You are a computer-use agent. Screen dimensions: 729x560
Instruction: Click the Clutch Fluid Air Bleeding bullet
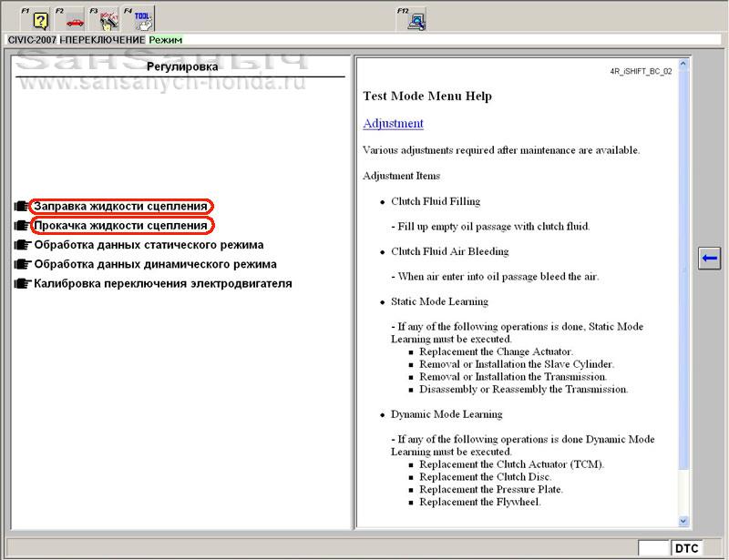pyautogui.click(x=450, y=251)
